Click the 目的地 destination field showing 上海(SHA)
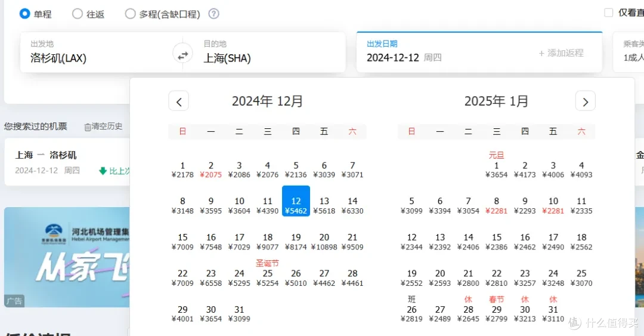The image size is (644, 336). click(x=268, y=53)
